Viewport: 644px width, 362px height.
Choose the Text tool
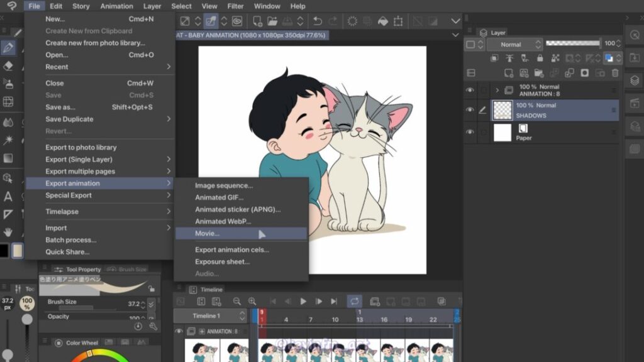tap(8, 196)
